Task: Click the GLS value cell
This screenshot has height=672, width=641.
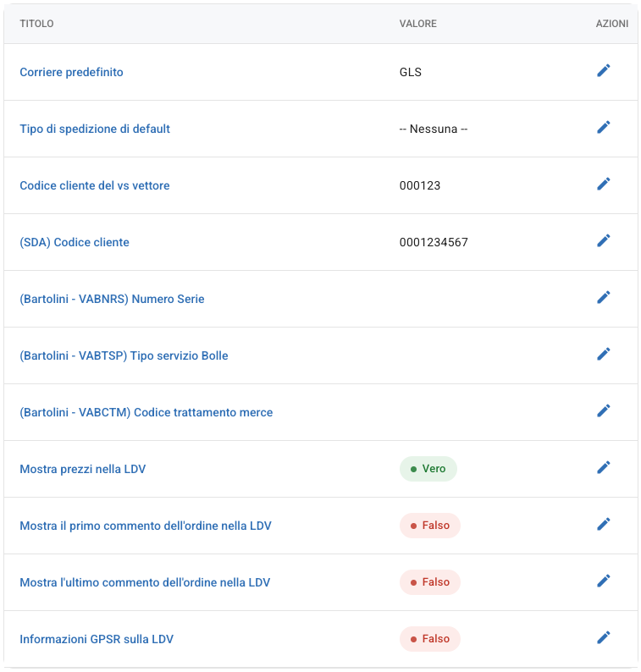Action: coord(411,72)
